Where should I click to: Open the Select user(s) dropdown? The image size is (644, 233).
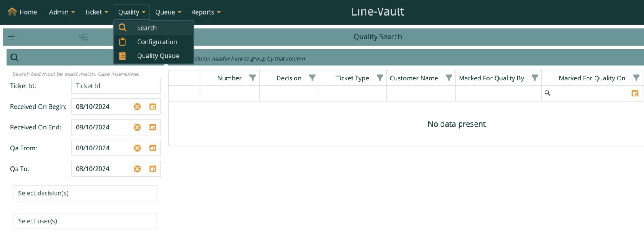(x=86, y=221)
